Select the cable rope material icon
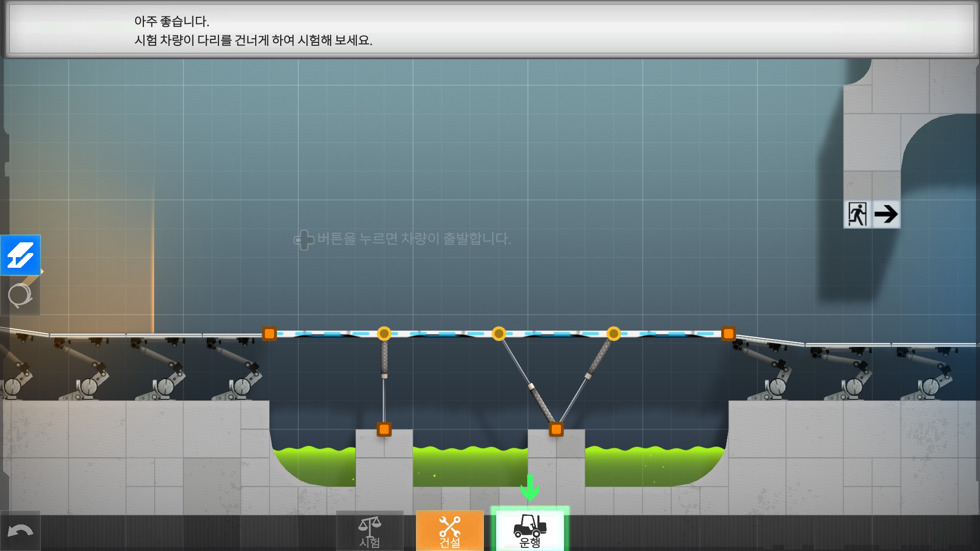This screenshot has width=980, height=551. [20, 296]
